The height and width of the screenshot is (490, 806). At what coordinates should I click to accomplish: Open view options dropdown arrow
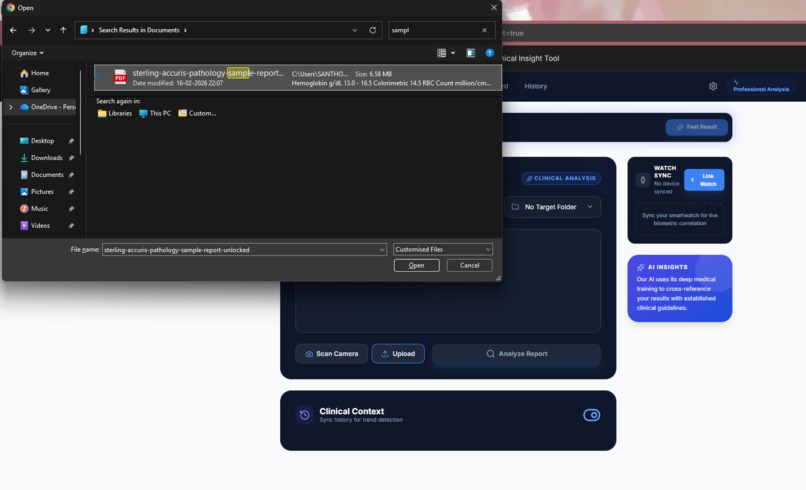pos(453,53)
